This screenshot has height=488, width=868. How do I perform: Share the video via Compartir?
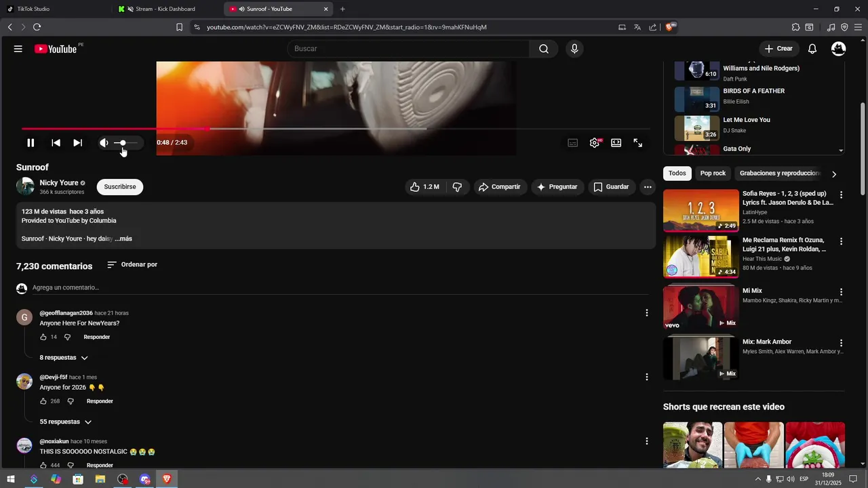(x=500, y=187)
